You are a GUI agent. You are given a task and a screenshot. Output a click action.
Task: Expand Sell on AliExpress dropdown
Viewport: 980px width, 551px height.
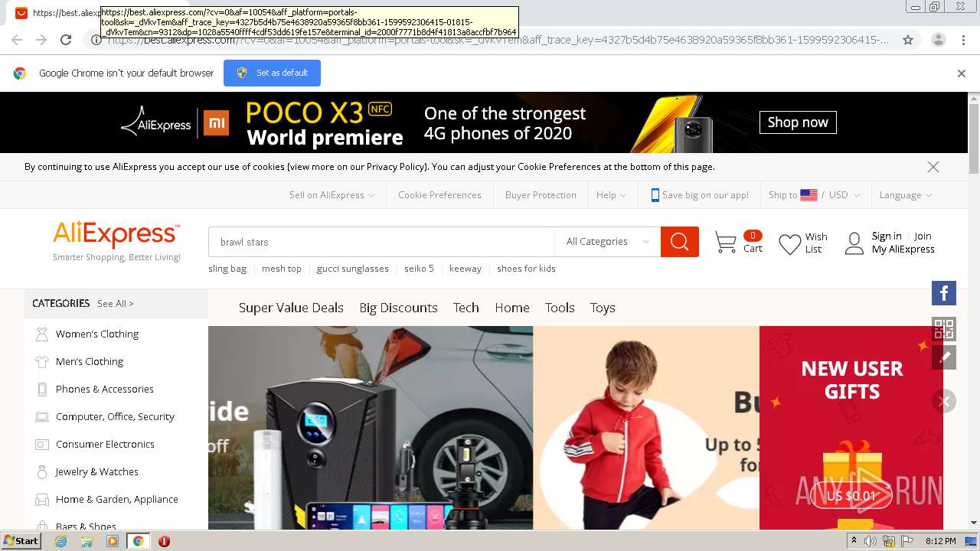[x=332, y=195]
